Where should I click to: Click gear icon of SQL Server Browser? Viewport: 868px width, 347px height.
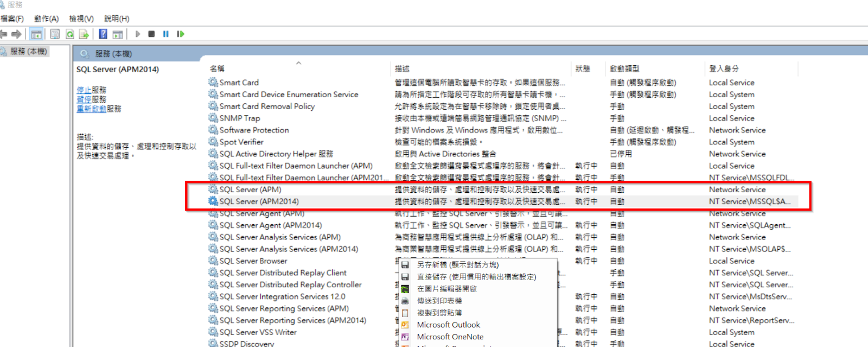(213, 261)
